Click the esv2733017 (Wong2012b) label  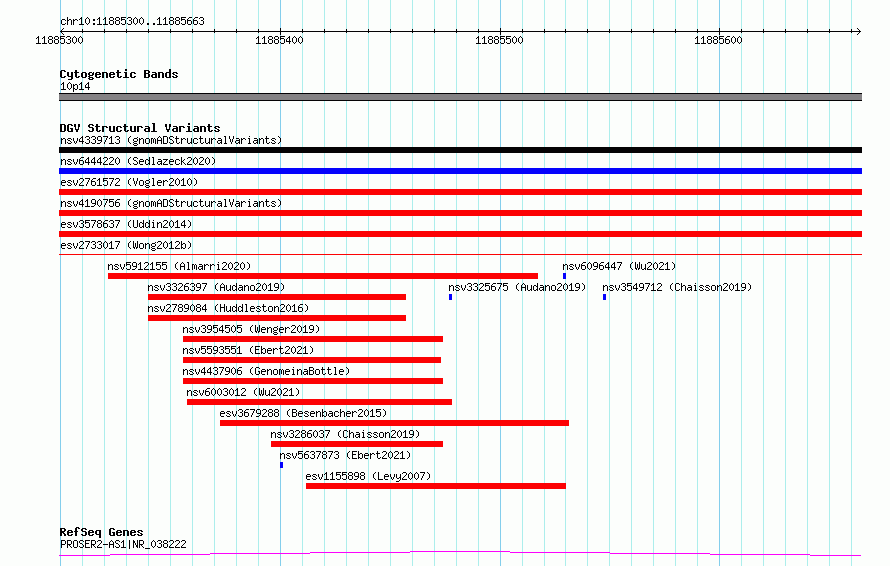(x=126, y=245)
